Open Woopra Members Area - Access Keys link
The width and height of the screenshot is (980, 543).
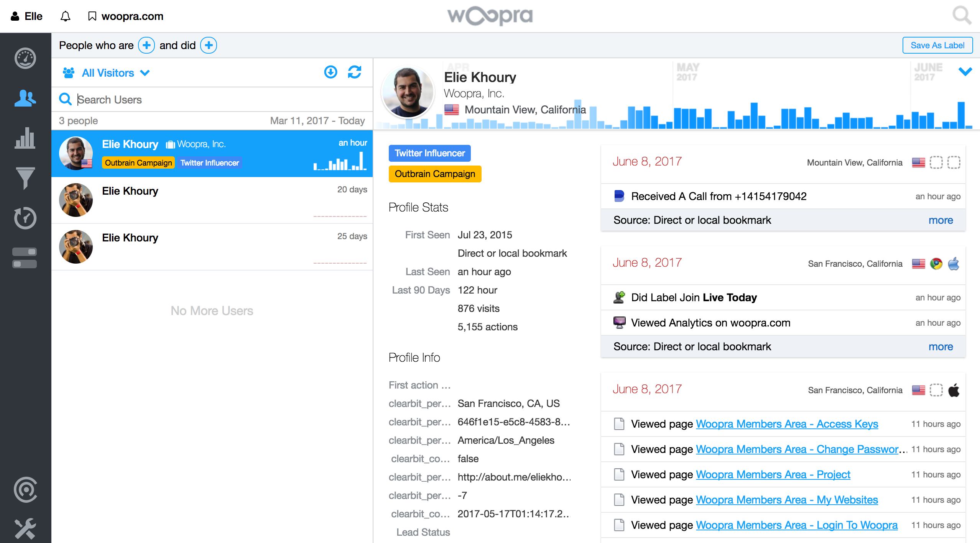(x=787, y=424)
